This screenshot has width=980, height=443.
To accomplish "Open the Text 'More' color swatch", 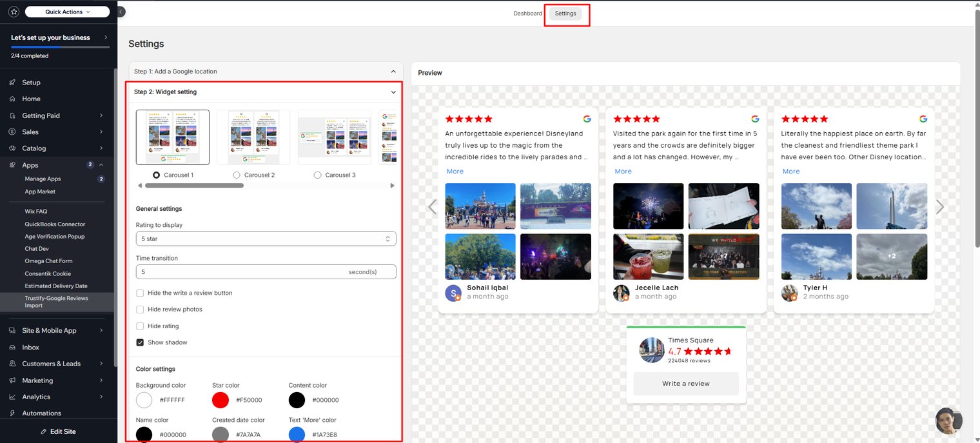I will click(297, 435).
